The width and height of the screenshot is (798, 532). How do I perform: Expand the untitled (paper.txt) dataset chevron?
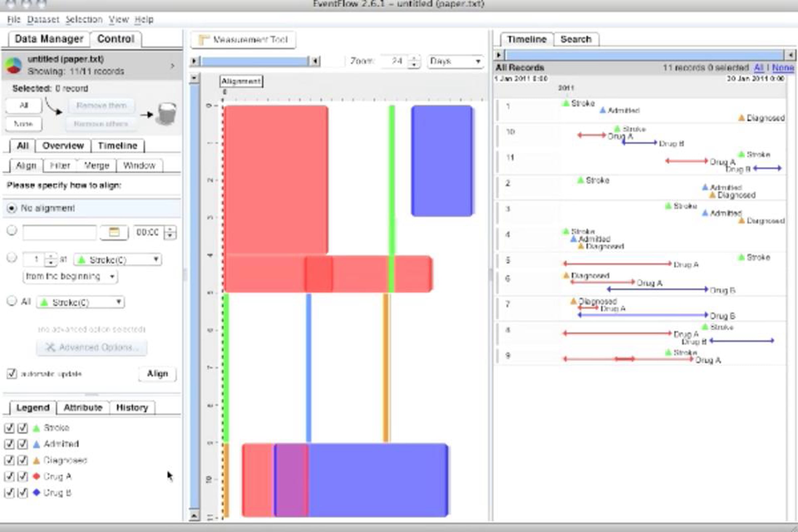click(173, 66)
